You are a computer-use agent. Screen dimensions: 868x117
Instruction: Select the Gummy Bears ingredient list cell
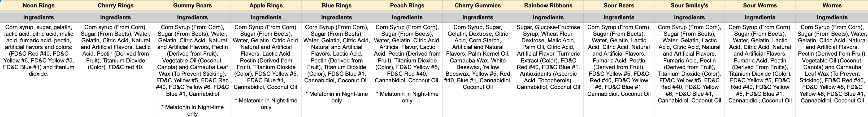click(192, 67)
